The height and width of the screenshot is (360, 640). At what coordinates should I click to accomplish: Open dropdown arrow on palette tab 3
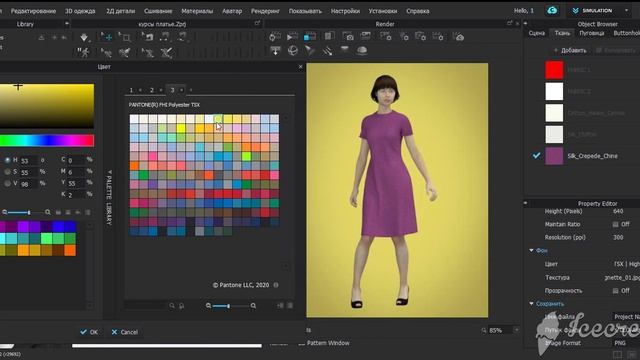(182, 90)
